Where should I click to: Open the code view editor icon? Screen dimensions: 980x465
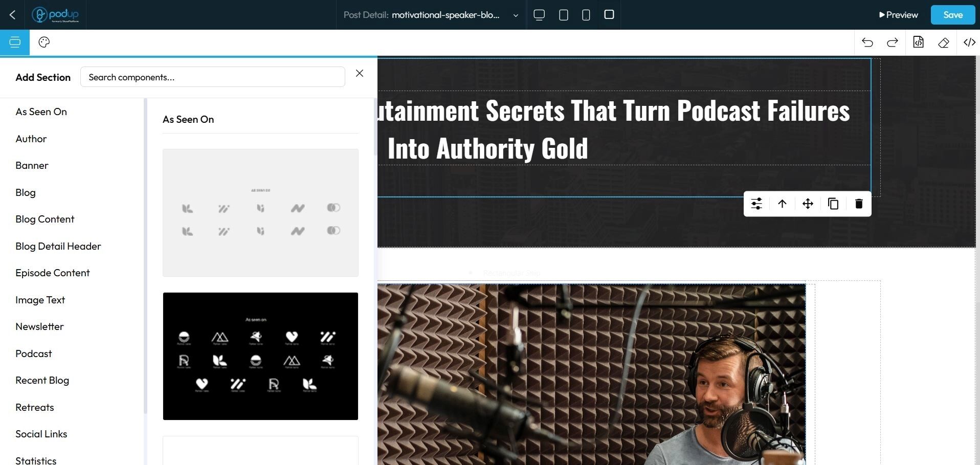970,42
